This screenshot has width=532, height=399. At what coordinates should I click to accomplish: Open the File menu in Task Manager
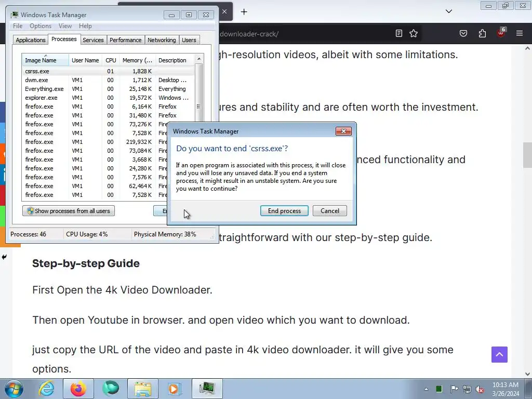(18, 26)
